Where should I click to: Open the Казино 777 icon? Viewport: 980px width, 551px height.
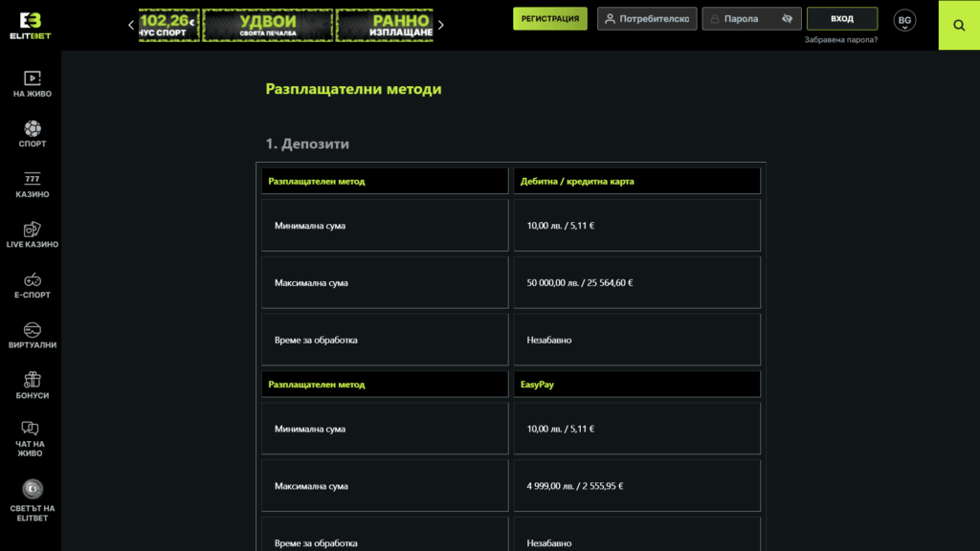tap(32, 179)
